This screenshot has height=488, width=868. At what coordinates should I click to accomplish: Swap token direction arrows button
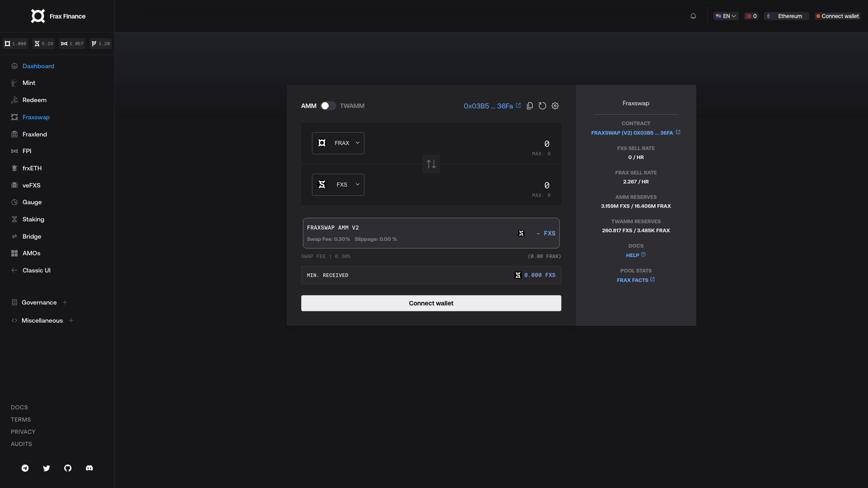click(431, 164)
